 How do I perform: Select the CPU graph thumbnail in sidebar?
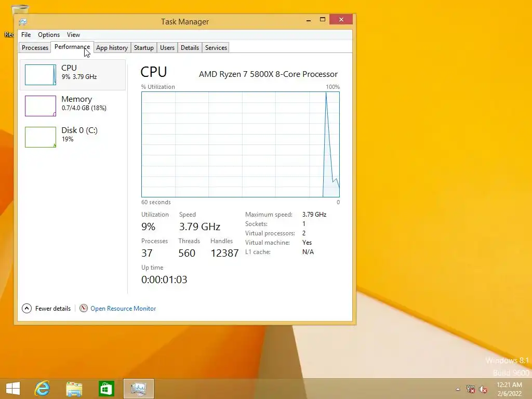coord(41,75)
